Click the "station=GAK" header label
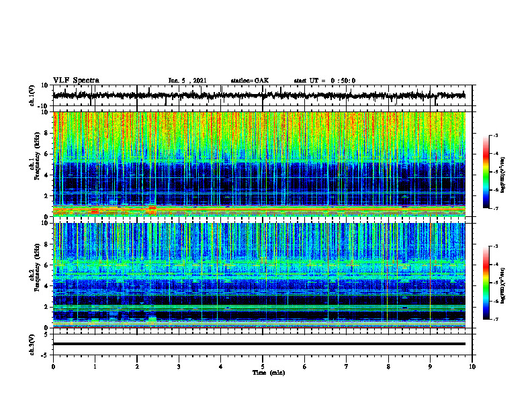 (x=250, y=81)
